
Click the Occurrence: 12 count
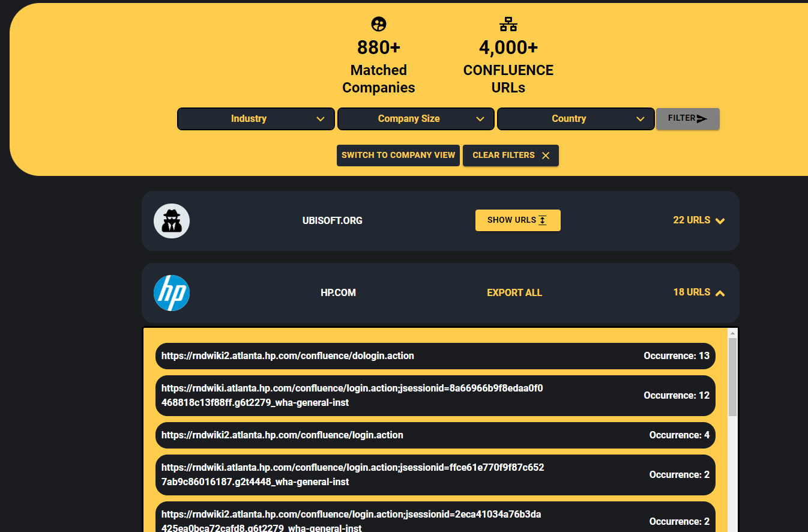click(x=677, y=396)
